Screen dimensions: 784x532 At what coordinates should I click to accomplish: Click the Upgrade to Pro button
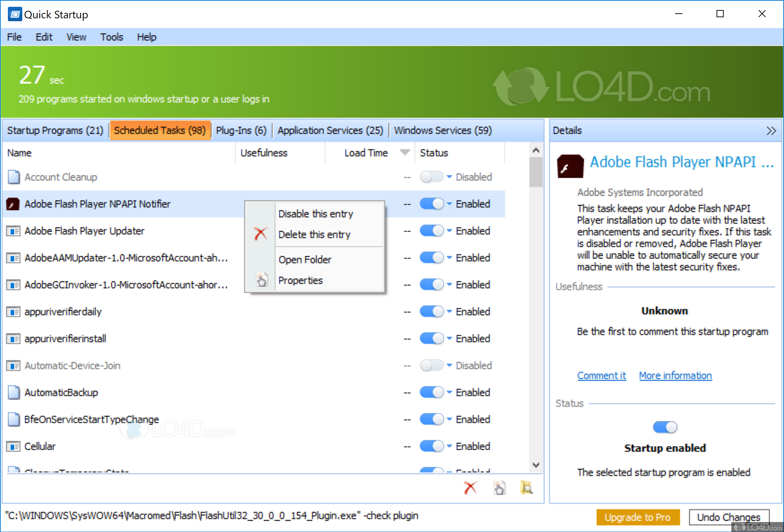tap(638, 517)
